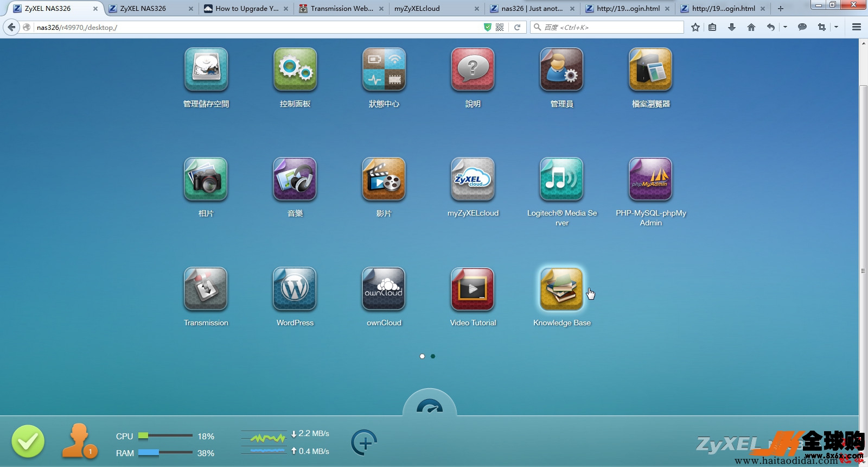Screen dimensions: 868x467
Task: Bookmark page with the star icon
Action: pos(695,27)
